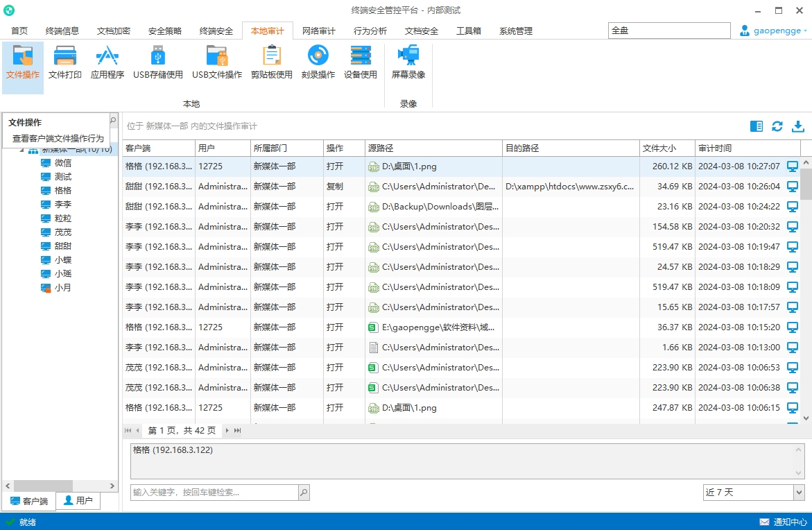This screenshot has height=530, width=812.
Task: Click monitor icon in 10:06:15 row
Action: tap(793, 408)
